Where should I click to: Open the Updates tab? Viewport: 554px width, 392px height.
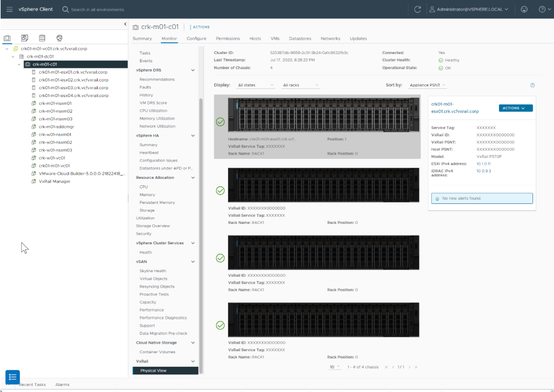[358, 38]
